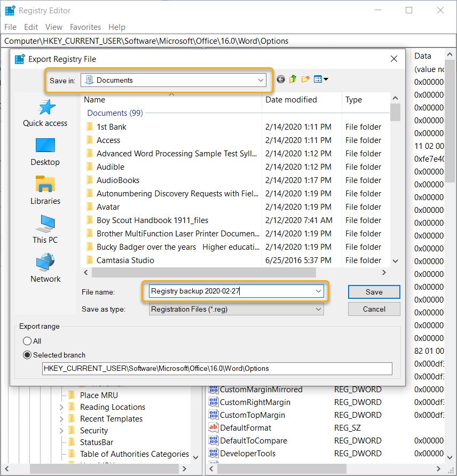
Task: Expand the Reading Locations tree node
Action: pyautogui.click(x=61, y=407)
